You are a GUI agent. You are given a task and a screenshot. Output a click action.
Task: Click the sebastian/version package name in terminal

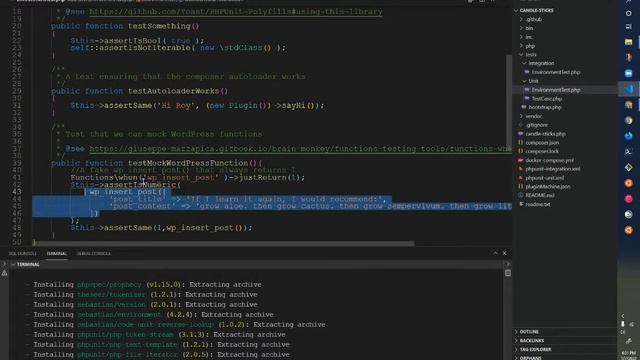(111, 304)
